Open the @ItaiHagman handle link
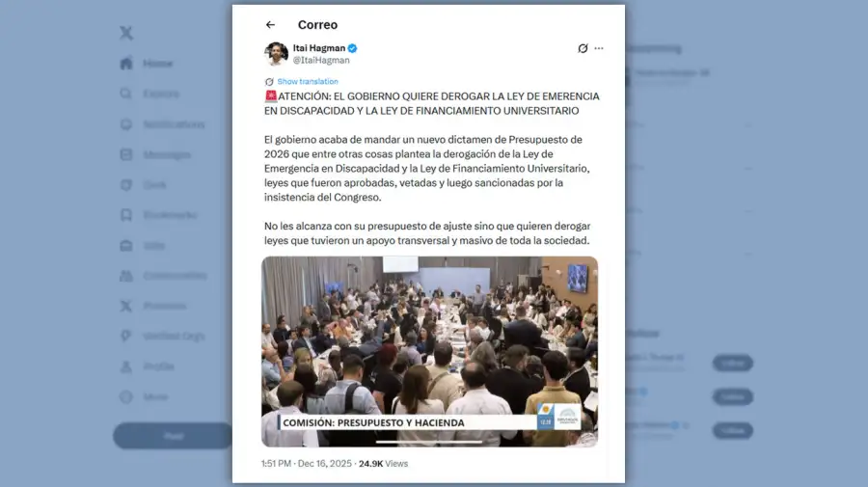The image size is (868, 487). pos(321,61)
